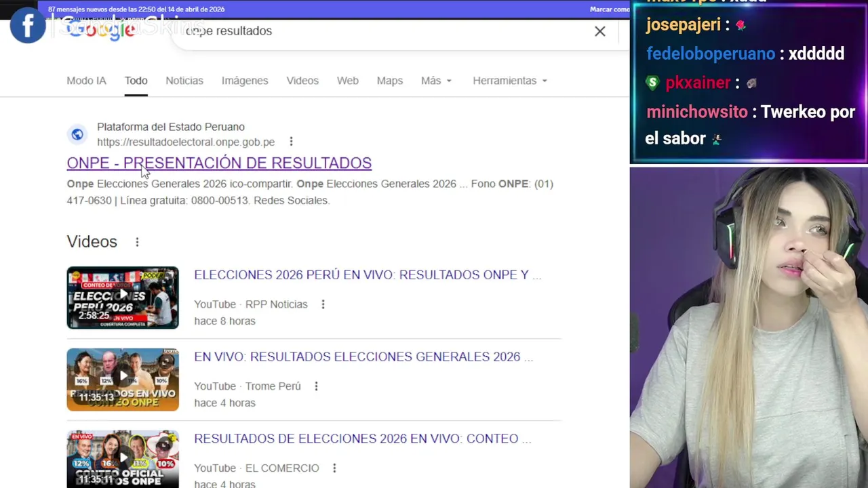Click the 87 mensajes nuevos notification text

(x=136, y=9)
